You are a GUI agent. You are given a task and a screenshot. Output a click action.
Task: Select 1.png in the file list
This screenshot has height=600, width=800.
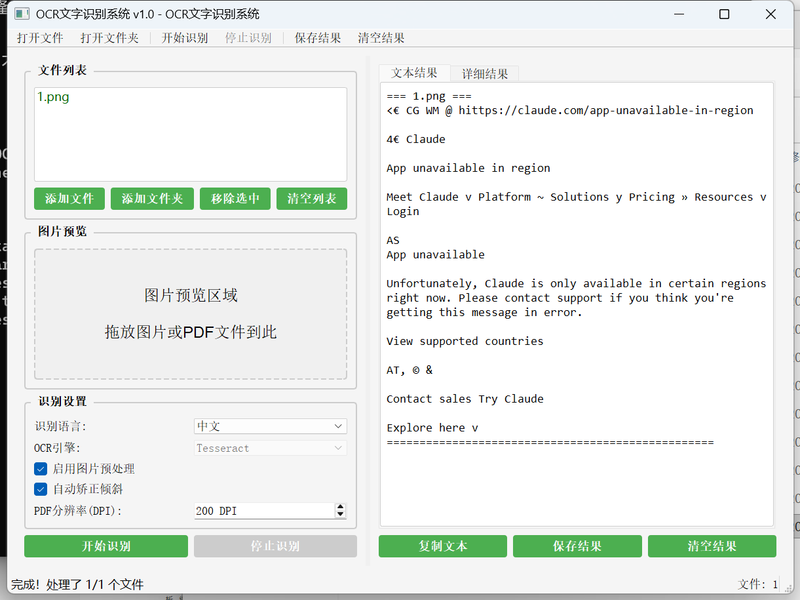tap(53, 97)
